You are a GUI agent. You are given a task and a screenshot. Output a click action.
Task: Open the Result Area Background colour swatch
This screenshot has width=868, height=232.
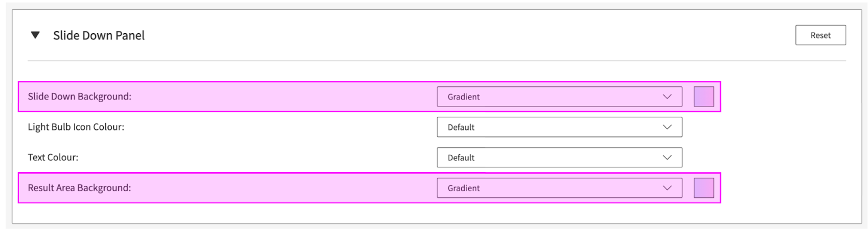[x=704, y=188]
